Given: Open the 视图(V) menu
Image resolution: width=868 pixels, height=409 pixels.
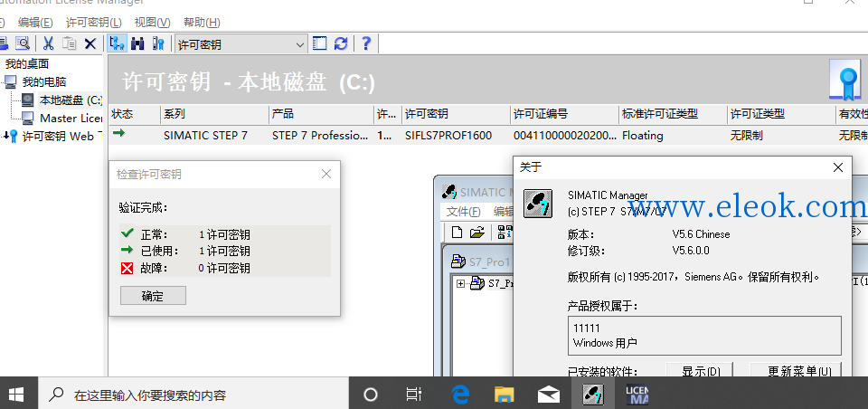Looking at the screenshot, I should tap(152, 23).
